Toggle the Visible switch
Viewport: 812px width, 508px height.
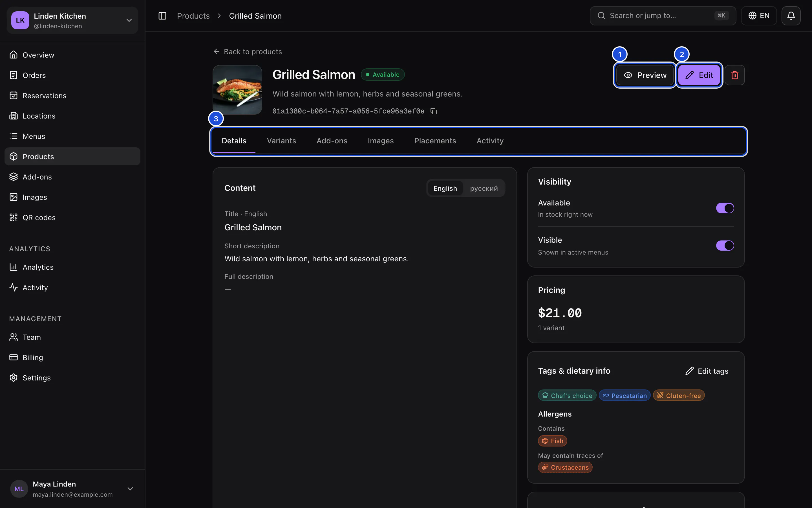point(725,246)
